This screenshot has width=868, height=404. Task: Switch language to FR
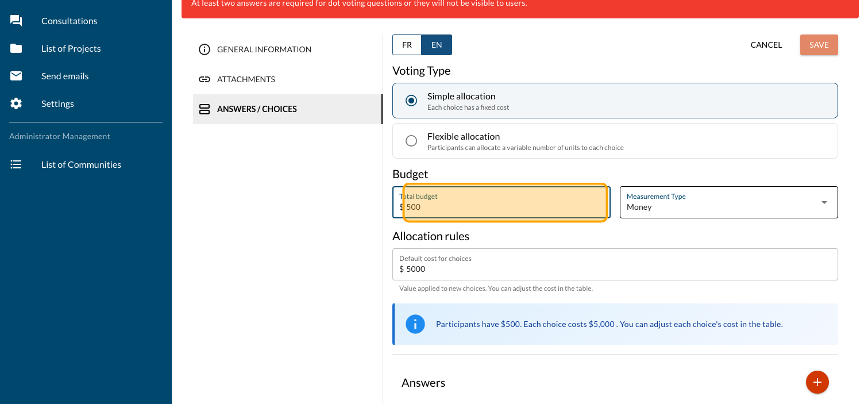(407, 45)
